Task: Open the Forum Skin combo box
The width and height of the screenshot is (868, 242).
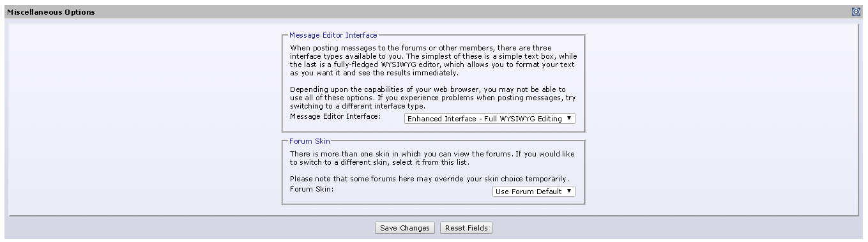Action: (534, 191)
